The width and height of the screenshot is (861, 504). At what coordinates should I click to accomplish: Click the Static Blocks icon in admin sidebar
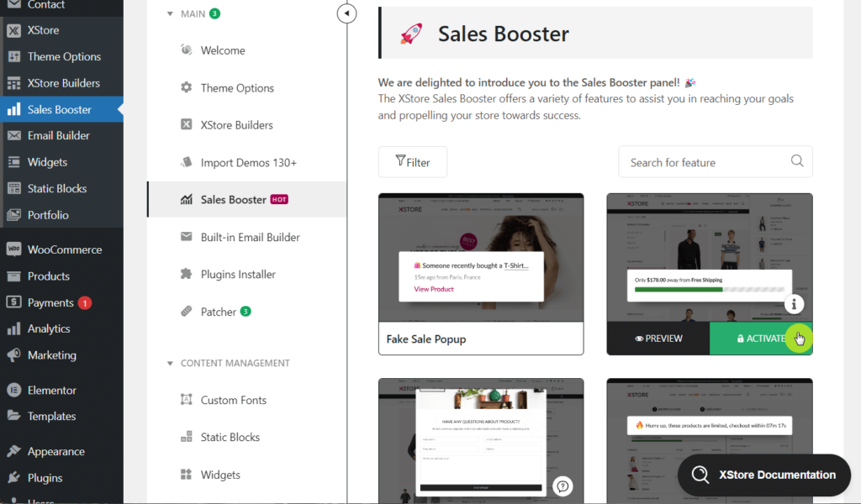14,188
